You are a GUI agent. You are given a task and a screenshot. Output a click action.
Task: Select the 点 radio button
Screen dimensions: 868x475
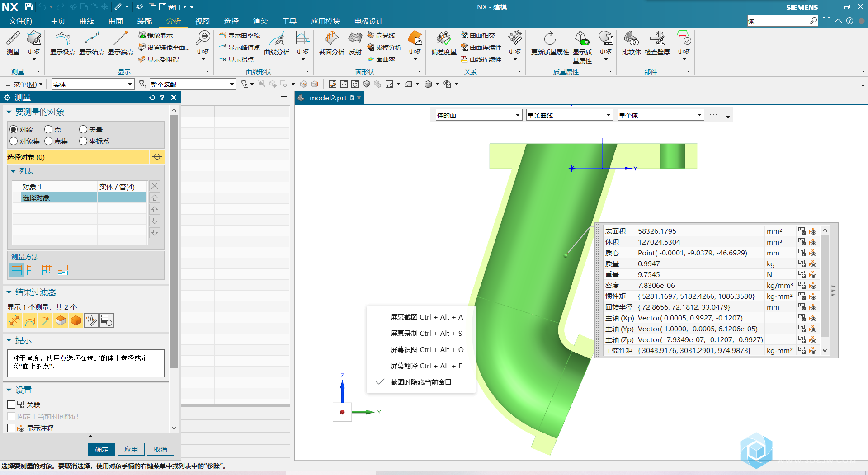pyautogui.click(x=48, y=129)
